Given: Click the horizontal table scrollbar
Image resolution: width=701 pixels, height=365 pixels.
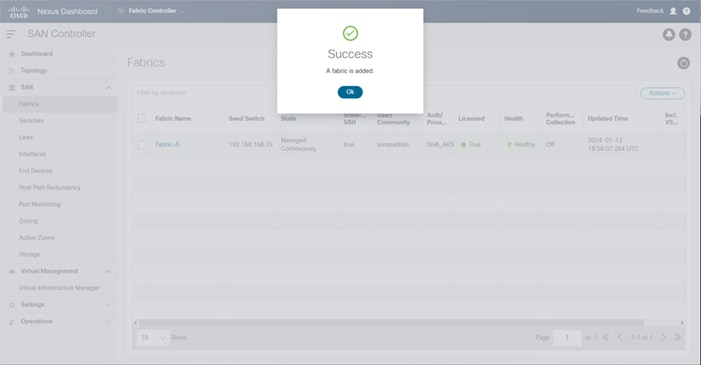Looking at the screenshot, I should coord(392,323).
